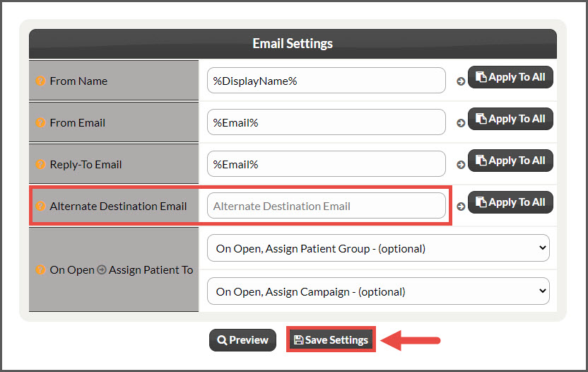Click arrow icon next to Alternate Destination Email field
The width and height of the screenshot is (588, 372).
point(461,206)
